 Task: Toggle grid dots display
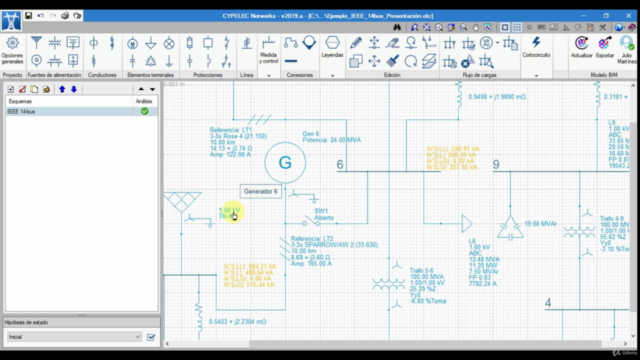pyautogui.click(x=517, y=27)
